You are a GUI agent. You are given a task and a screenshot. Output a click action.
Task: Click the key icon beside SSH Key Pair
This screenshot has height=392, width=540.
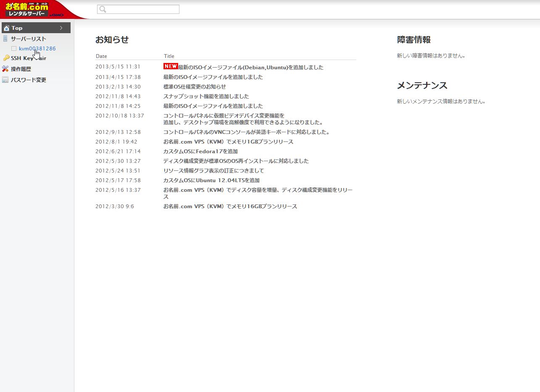pyautogui.click(x=6, y=58)
